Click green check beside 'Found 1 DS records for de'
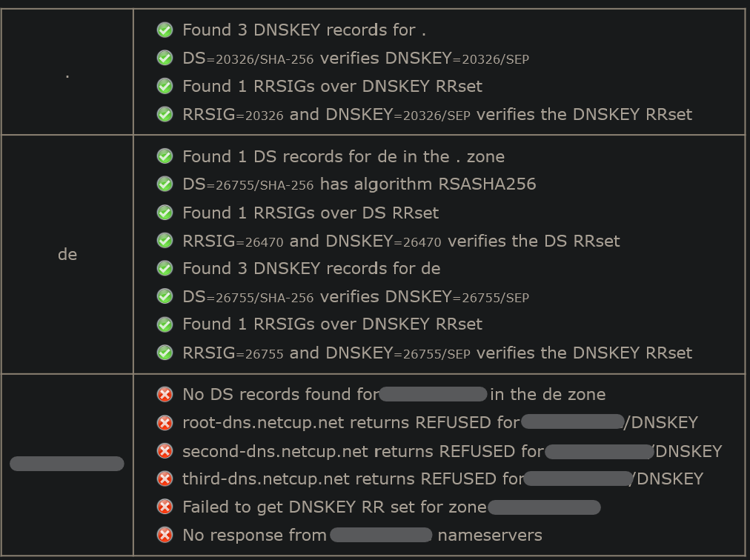 pyautogui.click(x=165, y=156)
